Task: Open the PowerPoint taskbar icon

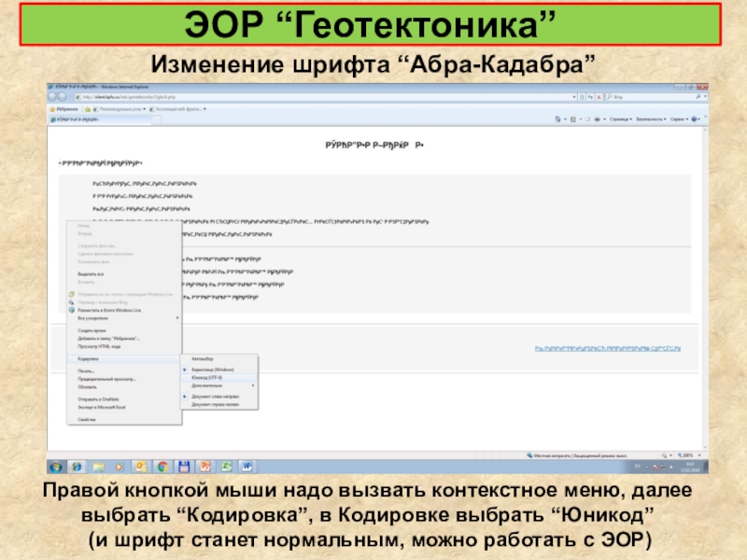Action: (204, 465)
